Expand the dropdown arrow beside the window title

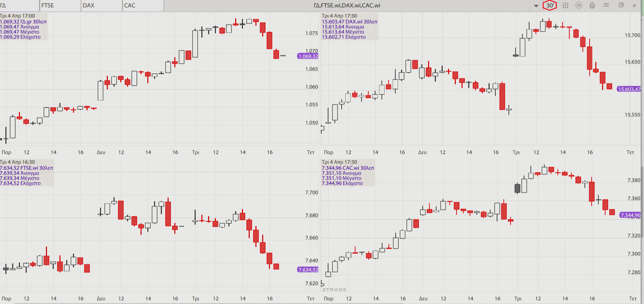(x=536, y=6)
